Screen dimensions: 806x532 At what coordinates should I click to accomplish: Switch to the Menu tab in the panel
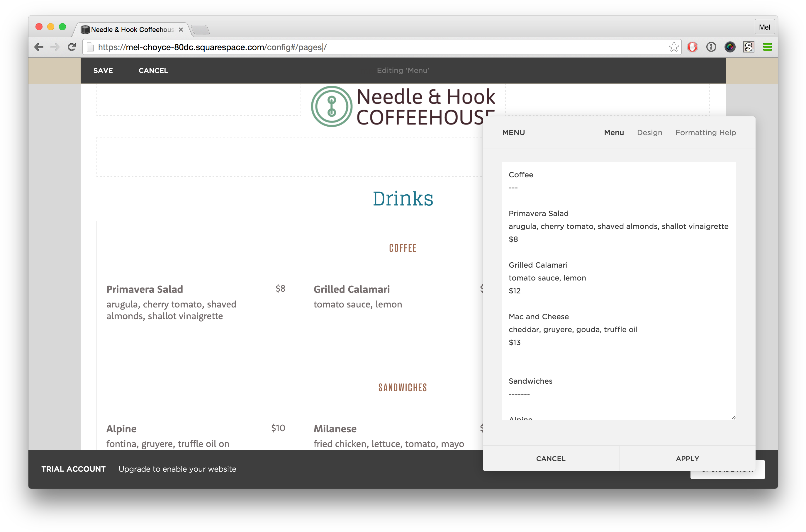tap(614, 133)
